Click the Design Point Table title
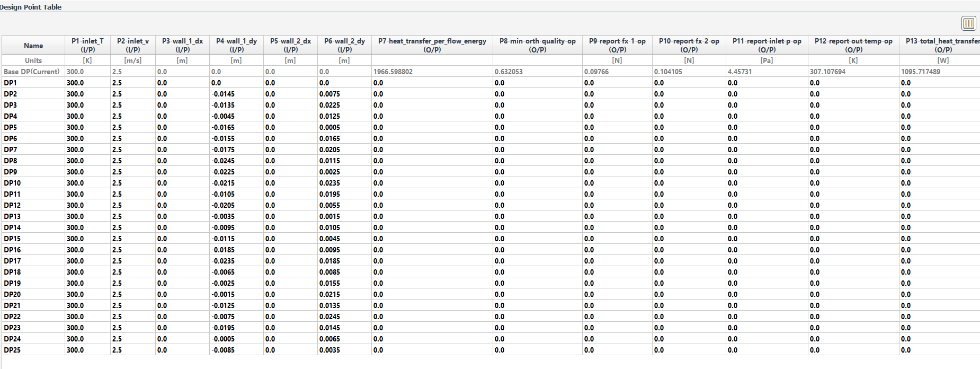This screenshot has height=369, width=980. (31, 7)
